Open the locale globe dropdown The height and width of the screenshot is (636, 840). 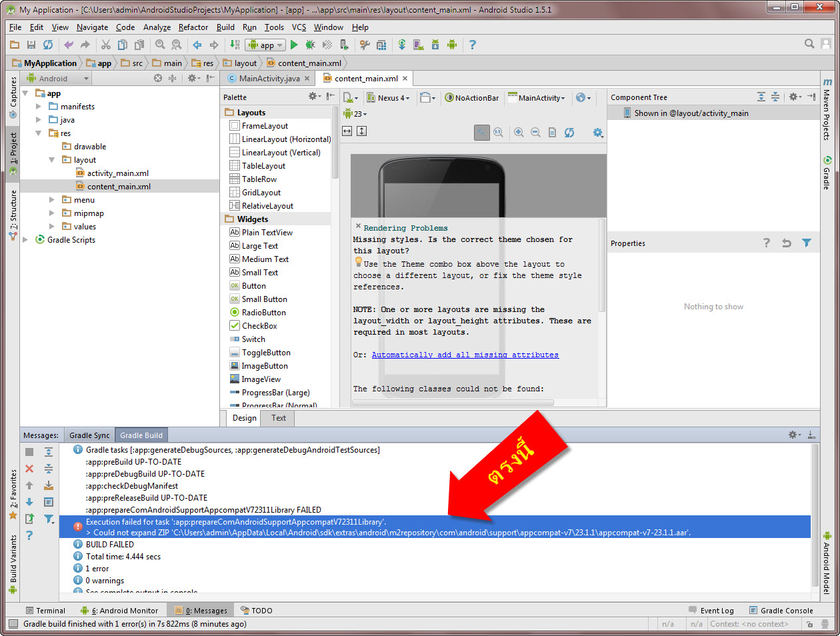click(583, 98)
